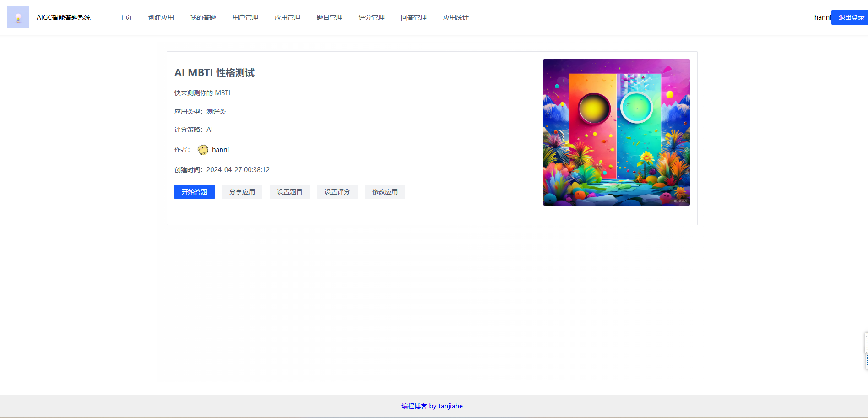Click the 修改应用 button
Image resolution: width=868 pixels, height=418 pixels.
[385, 192]
